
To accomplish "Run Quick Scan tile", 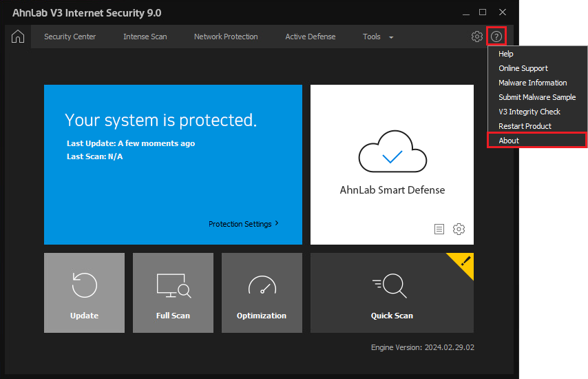I will click(x=392, y=293).
